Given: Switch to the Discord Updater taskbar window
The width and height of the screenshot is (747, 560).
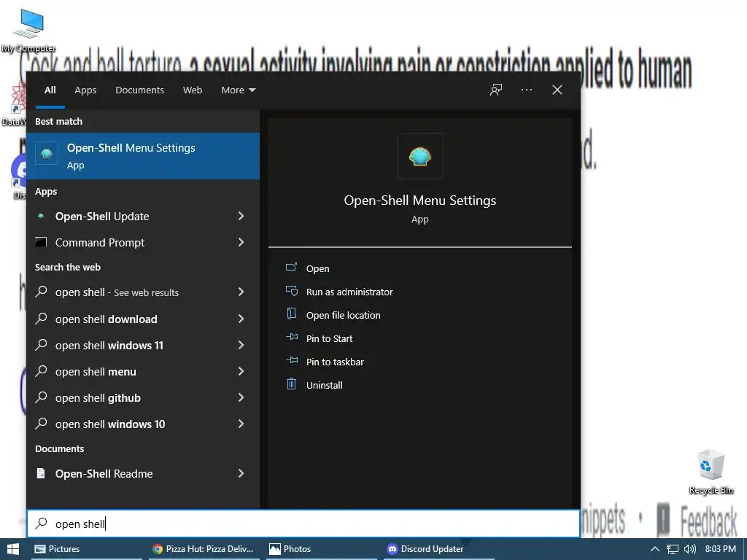Looking at the screenshot, I should point(438,549).
